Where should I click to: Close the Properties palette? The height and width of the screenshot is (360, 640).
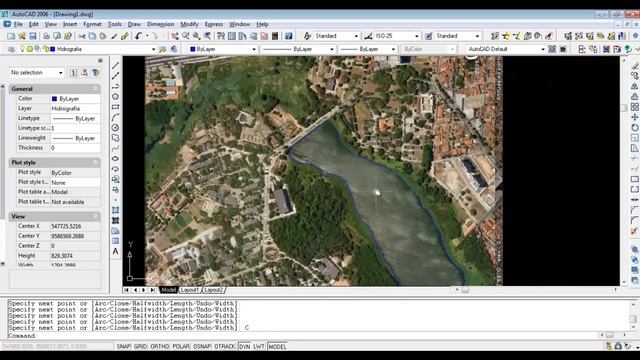click(x=100, y=60)
